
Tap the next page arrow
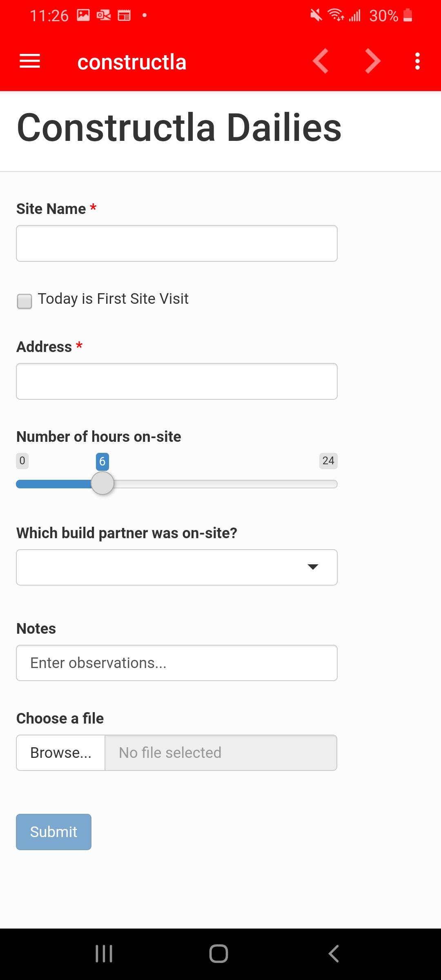pos(372,61)
